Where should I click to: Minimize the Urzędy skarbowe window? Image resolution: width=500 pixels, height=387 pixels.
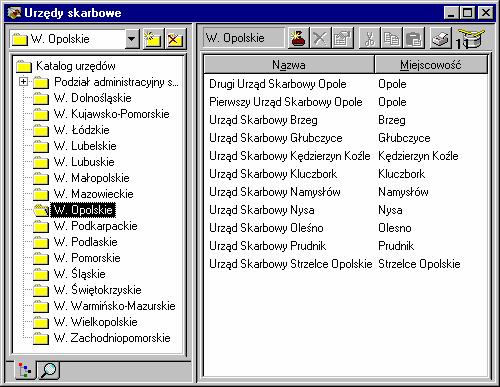point(451,13)
